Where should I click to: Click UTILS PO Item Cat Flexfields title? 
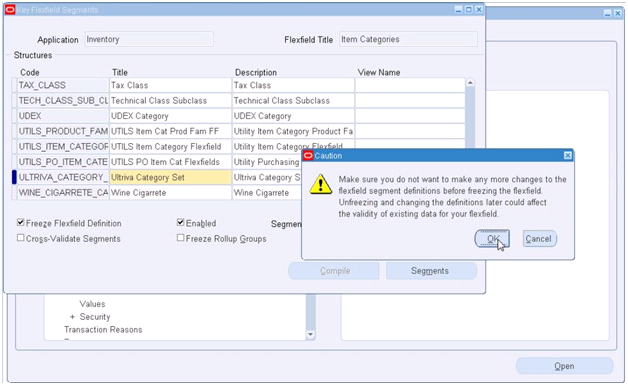point(171,162)
